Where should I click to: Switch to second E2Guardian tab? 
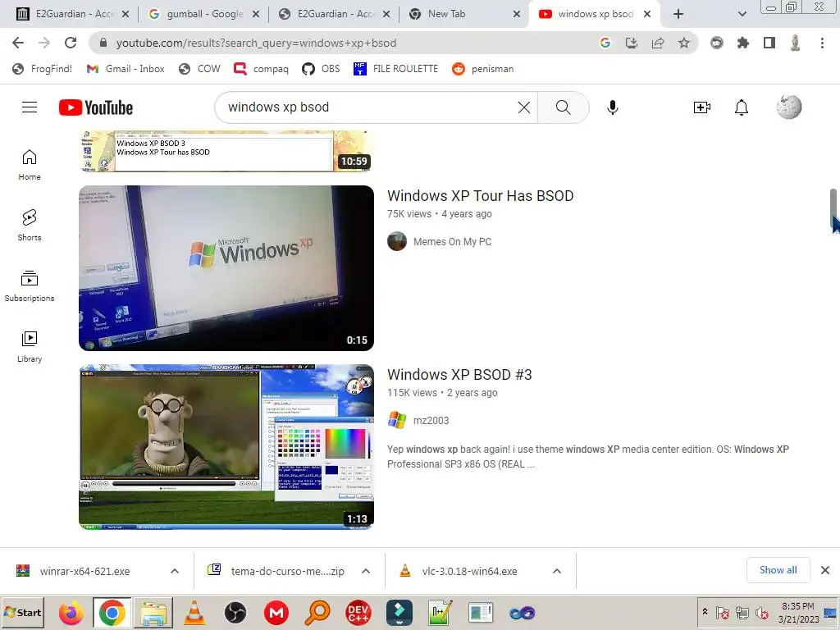pos(336,14)
